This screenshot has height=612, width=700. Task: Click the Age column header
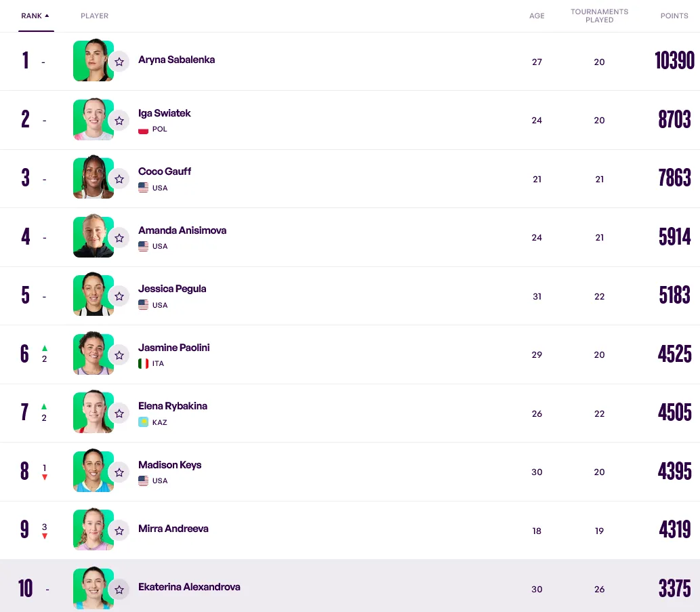click(x=537, y=16)
